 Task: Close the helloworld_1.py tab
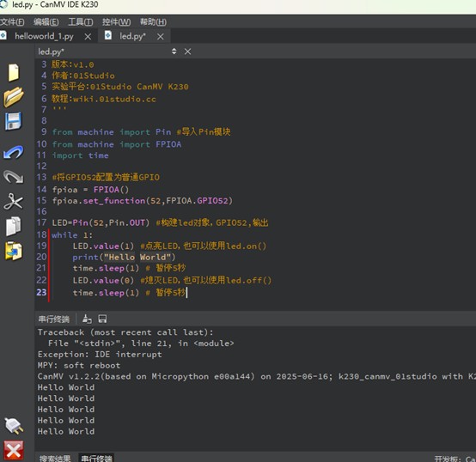point(88,37)
